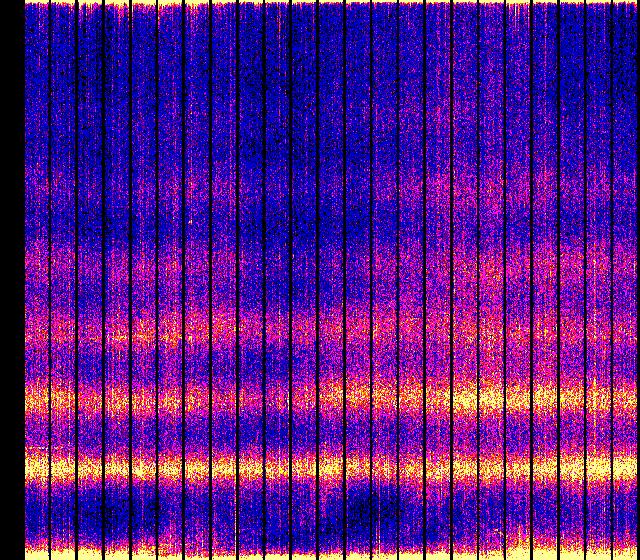
Task: Click the brightest yellow band near the bottom
Action: 330,468
